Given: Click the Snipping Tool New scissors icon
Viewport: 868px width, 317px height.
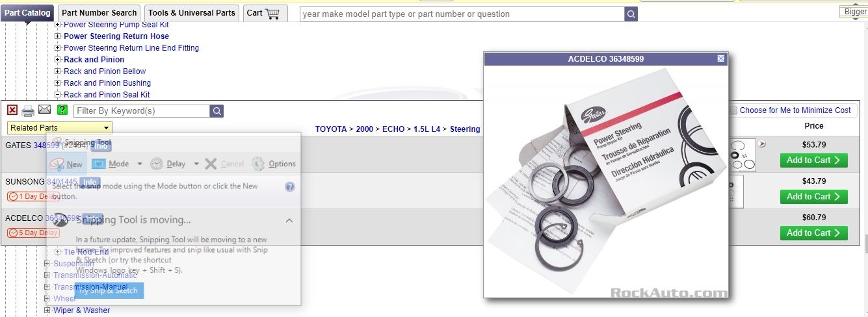Looking at the screenshot, I should [x=57, y=164].
